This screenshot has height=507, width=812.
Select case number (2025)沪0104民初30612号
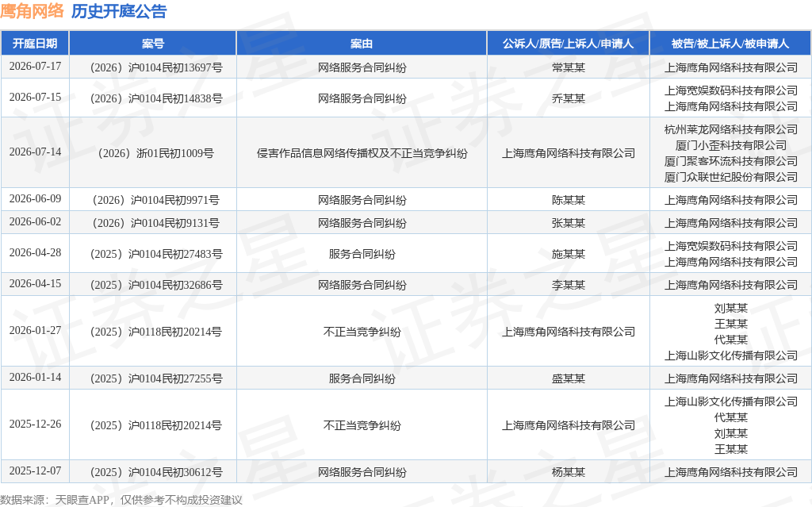point(156,472)
